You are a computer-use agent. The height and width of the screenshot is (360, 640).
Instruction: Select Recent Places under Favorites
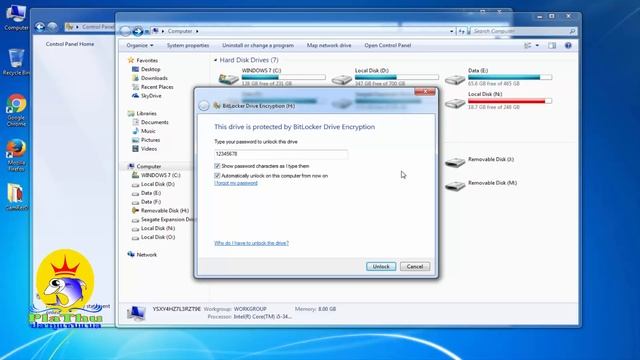tap(157, 87)
